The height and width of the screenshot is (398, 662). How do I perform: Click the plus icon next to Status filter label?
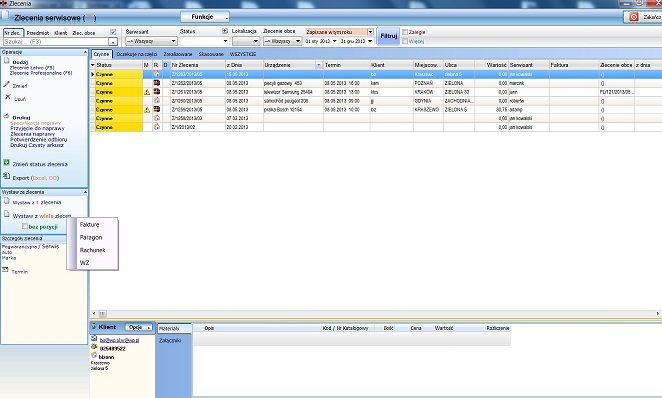225,31
